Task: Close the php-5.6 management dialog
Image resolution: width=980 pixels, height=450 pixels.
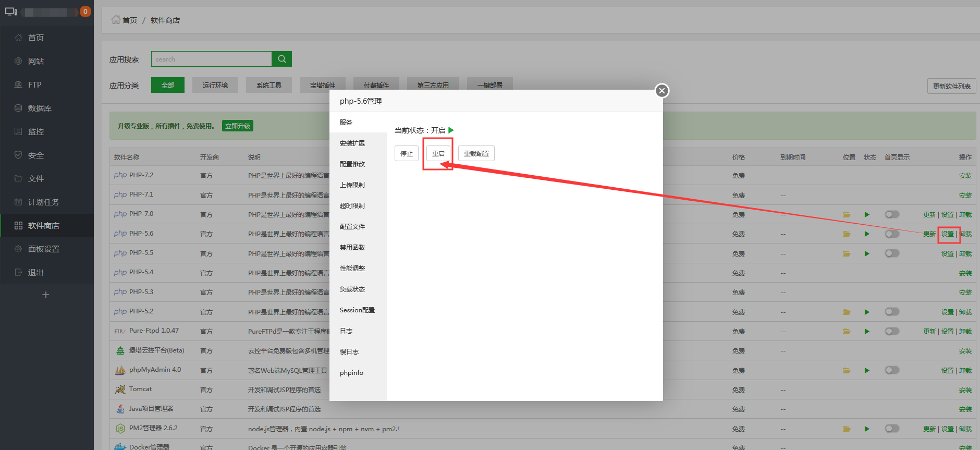Action: pyautogui.click(x=661, y=91)
